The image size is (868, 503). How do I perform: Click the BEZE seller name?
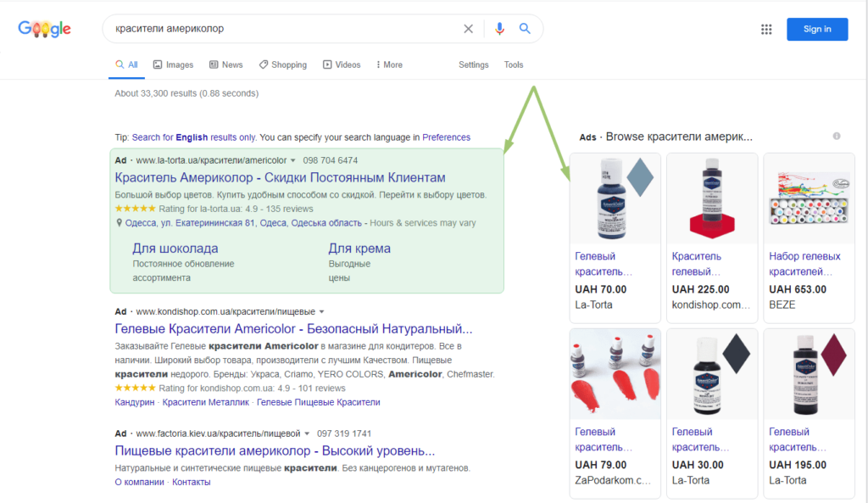click(782, 305)
